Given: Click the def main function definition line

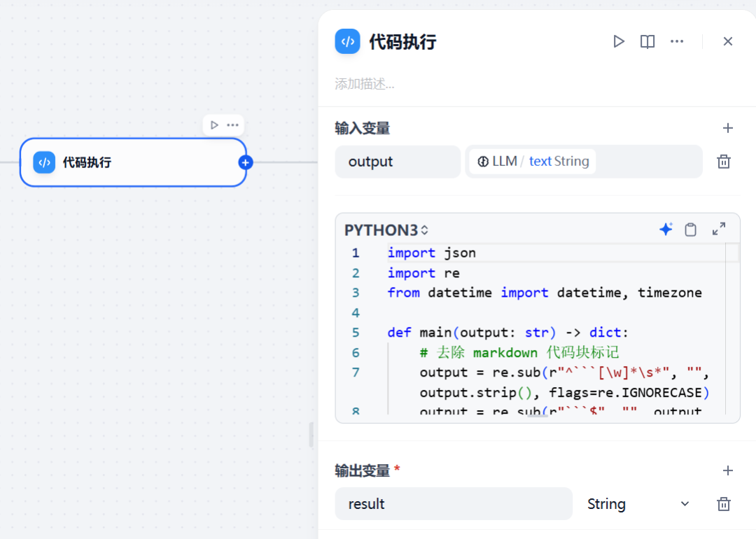Looking at the screenshot, I should (507, 332).
